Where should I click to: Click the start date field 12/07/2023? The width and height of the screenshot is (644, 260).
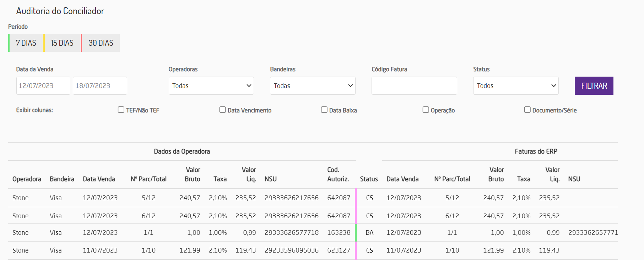[43, 86]
